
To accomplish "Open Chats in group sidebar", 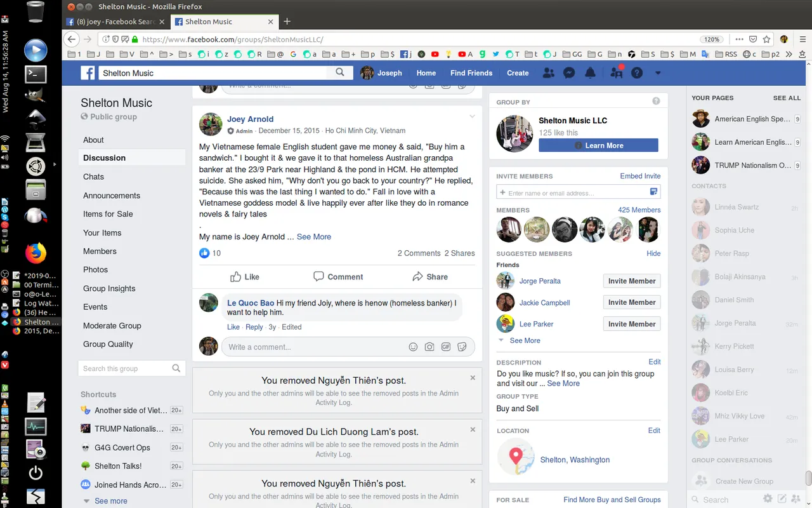I will click(x=93, y=177).
